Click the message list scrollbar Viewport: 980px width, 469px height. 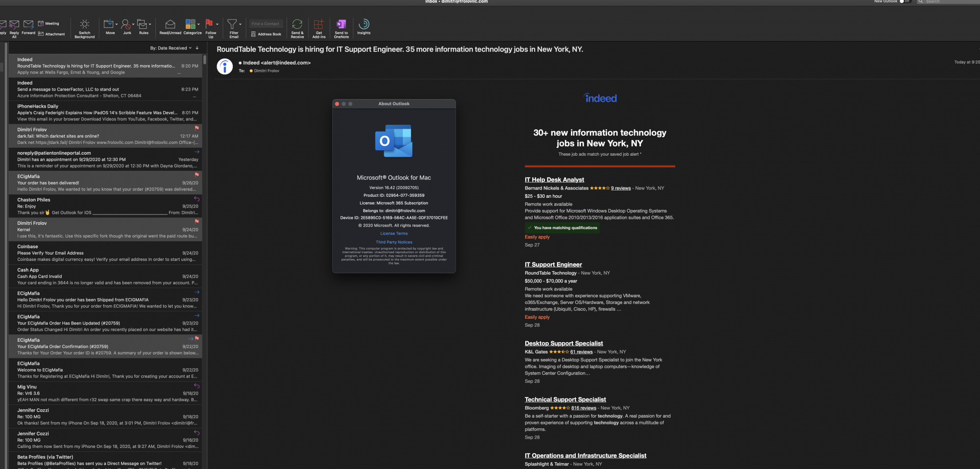[205, 59]
